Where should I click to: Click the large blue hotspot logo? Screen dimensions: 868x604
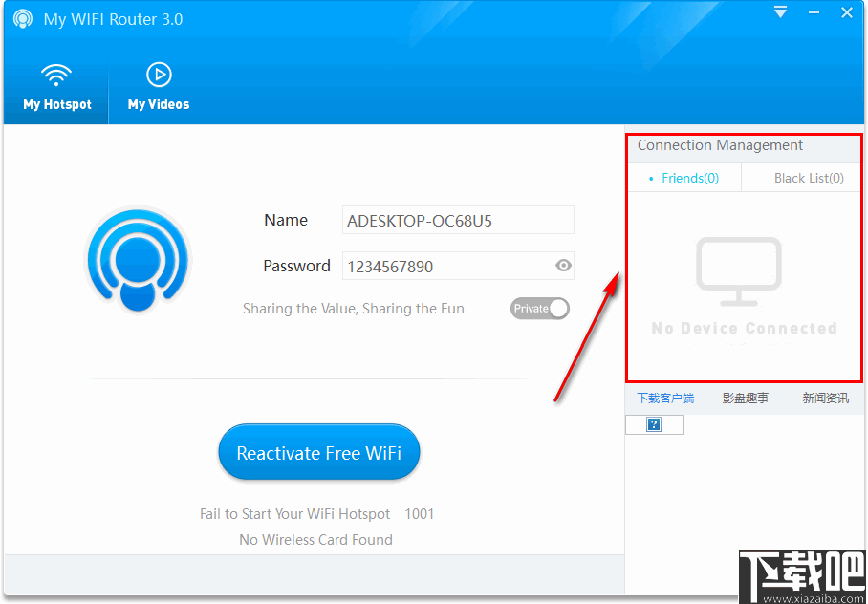click(x=138, y=259)
